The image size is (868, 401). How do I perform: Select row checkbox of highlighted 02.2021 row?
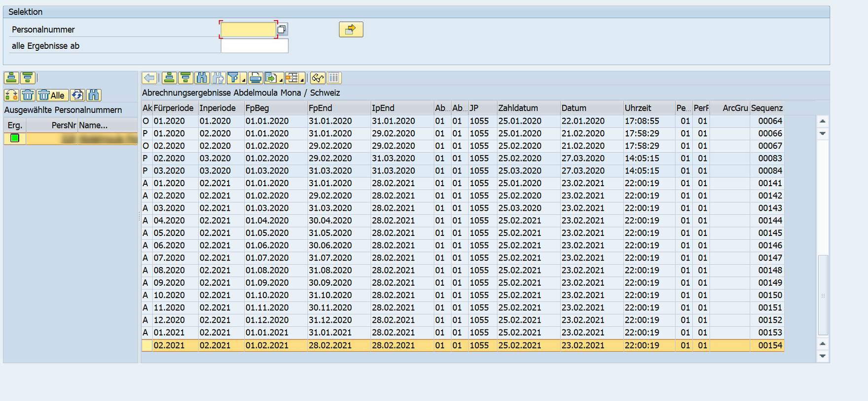(146, 345)
